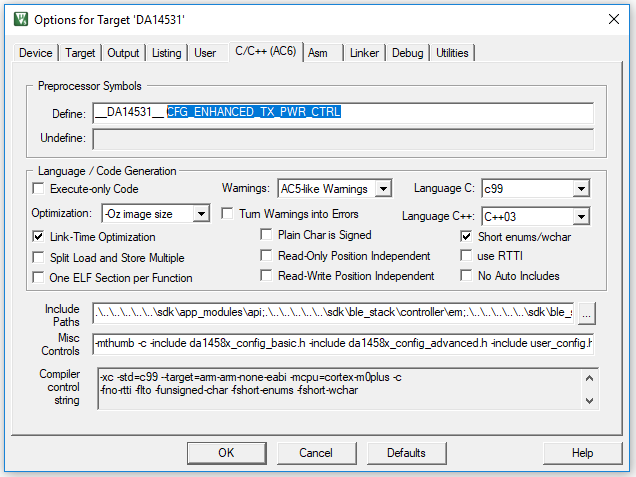Toggle Split Load and Store Multiple
This screenshot has width=636, height=477.
(x=39, y=258)
